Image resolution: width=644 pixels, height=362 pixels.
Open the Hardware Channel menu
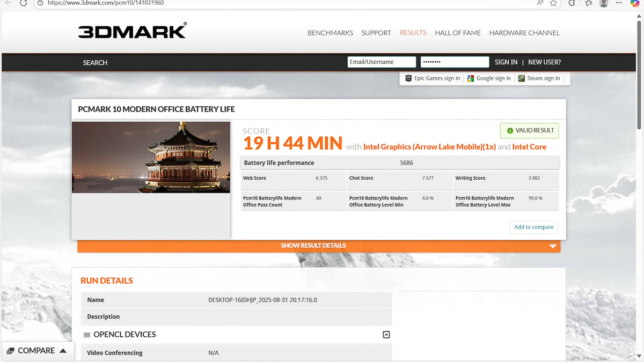pos(524,33)
